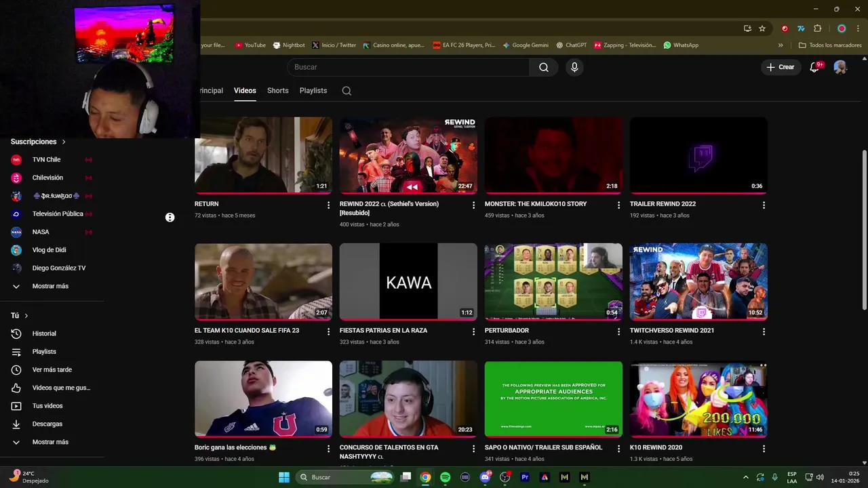The width and height of the screenshot is (868, 488).
Task: Open Chrome profile avatar in toolbar
Action: 842,28
